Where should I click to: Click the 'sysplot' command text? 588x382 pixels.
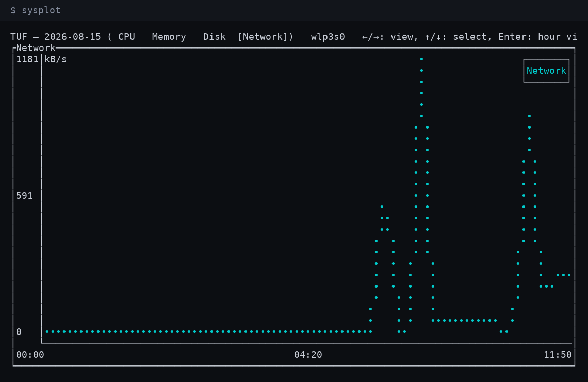pos(41,10)
